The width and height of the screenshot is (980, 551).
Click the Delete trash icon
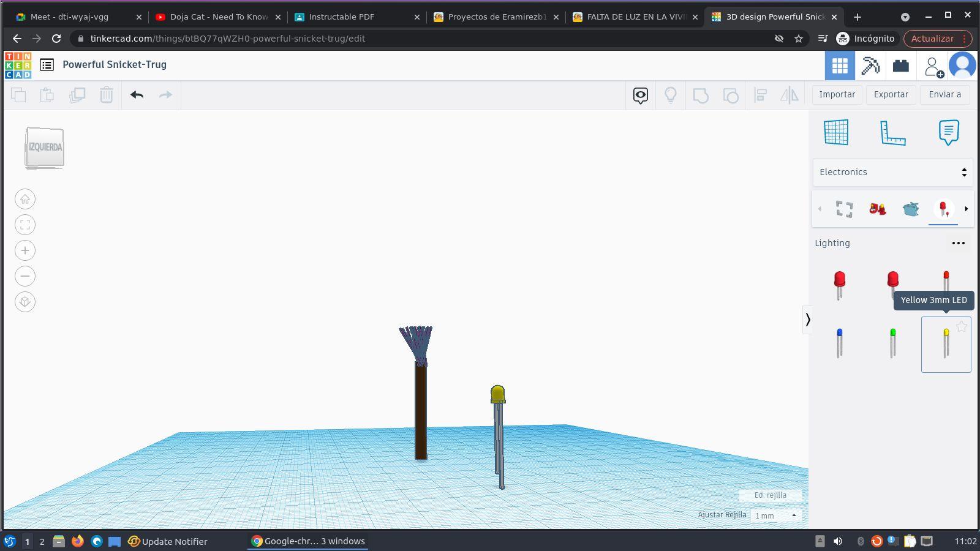(x=107, y=95)
